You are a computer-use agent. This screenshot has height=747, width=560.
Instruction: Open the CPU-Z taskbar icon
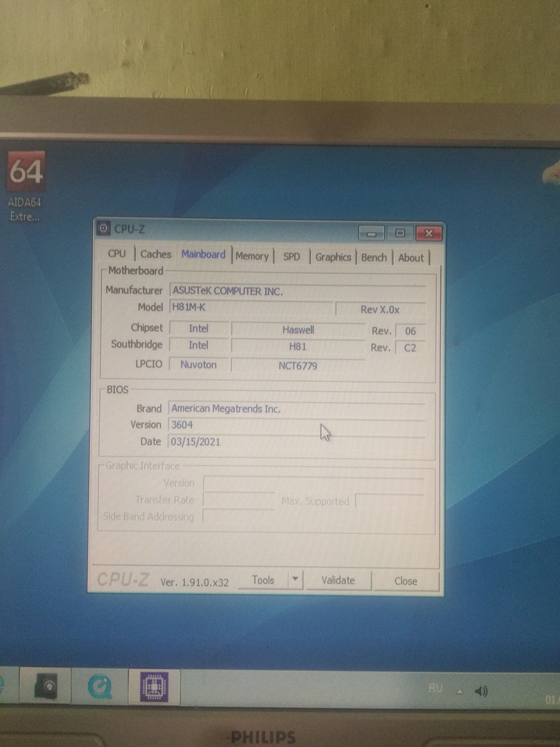tap(154, 687)
